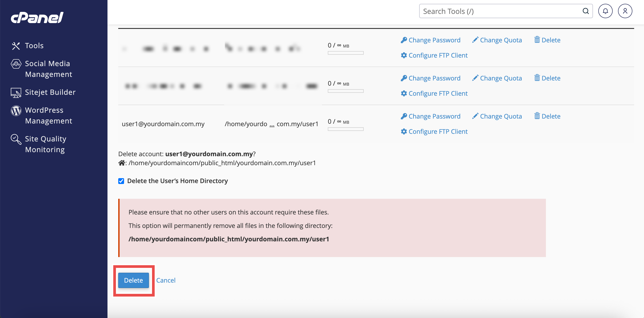The height and width of the screenshot is (318, 644).
Task: Click the Sitejet Builder monitor icon
Action: [x=16, y=93]
